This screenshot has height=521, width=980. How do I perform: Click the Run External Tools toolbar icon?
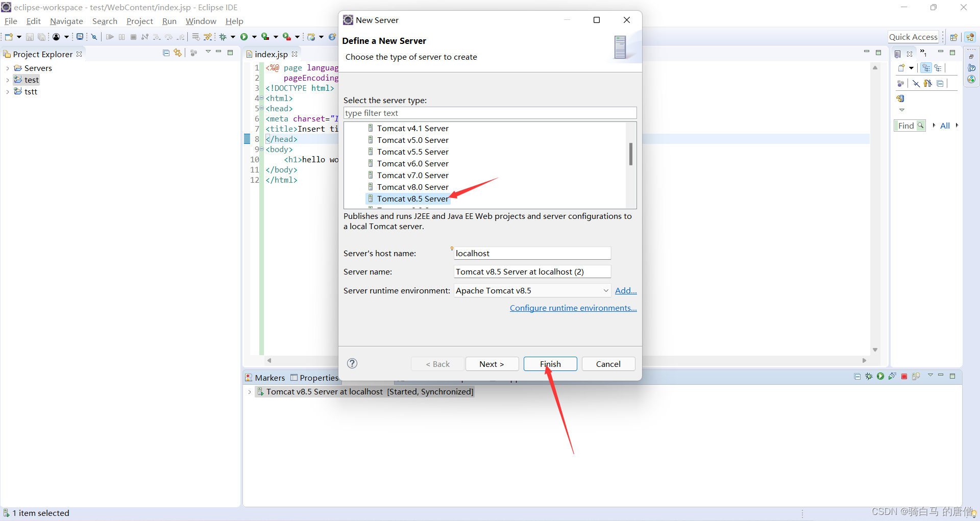287,37
